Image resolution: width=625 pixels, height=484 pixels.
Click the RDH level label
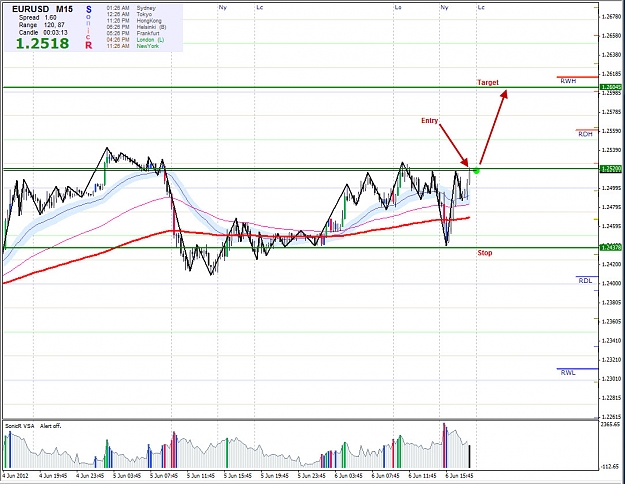pos(585,134)
